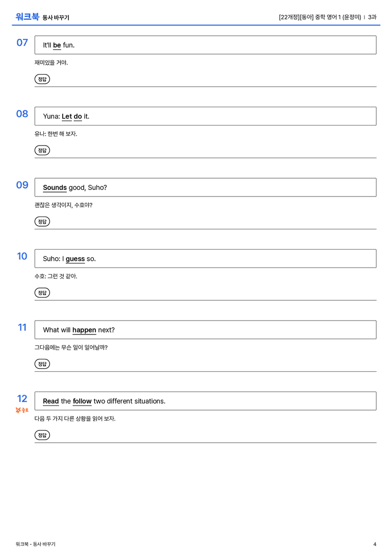Click the 정답 badge under question 11
The height and width of the screenshot is (555, 392).
[42, 364]
